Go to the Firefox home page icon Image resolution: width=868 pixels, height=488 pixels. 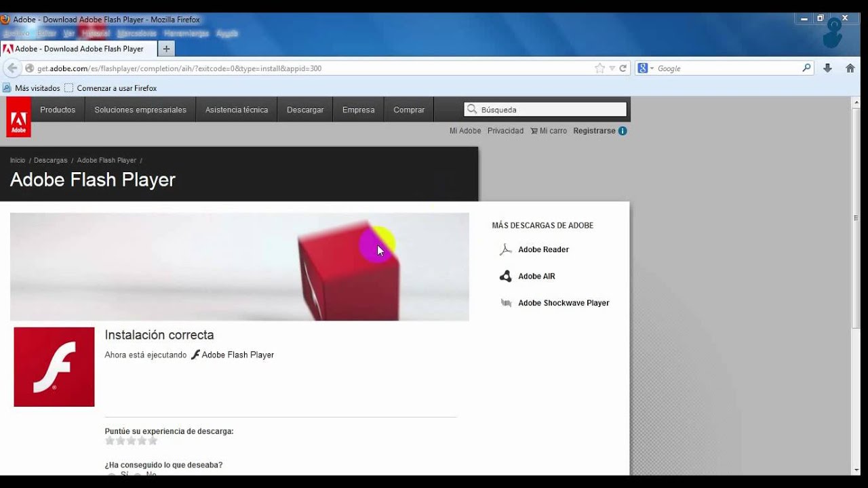[850, 68]
